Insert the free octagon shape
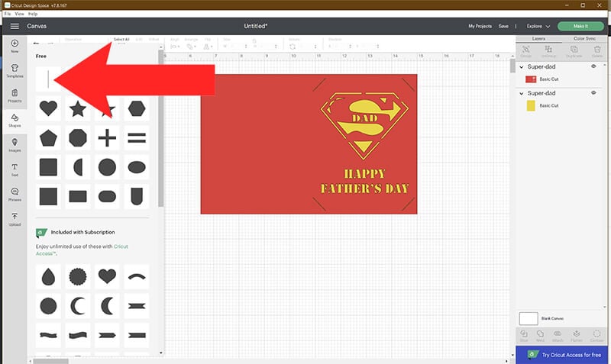 pyautogui.click(x=78, y=138)
